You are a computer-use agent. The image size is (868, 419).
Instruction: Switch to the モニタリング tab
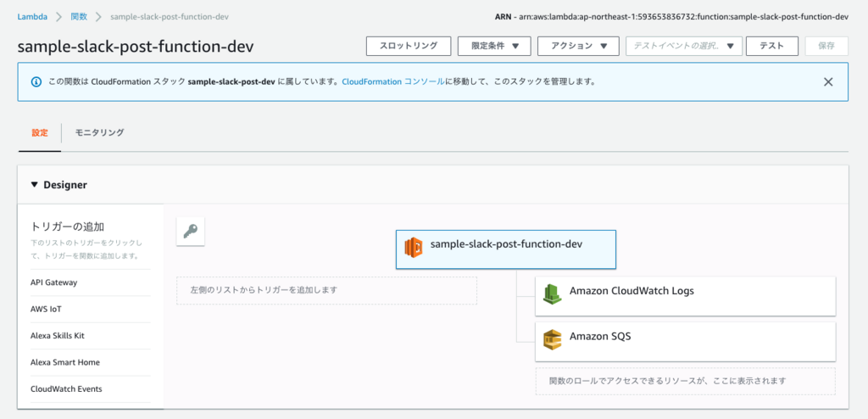pos(100,133)
